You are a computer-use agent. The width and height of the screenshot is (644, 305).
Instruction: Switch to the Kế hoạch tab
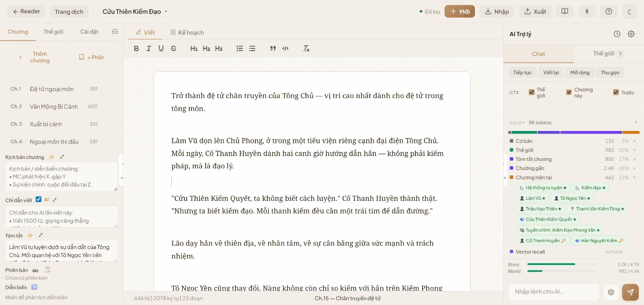tap(187, 32)
